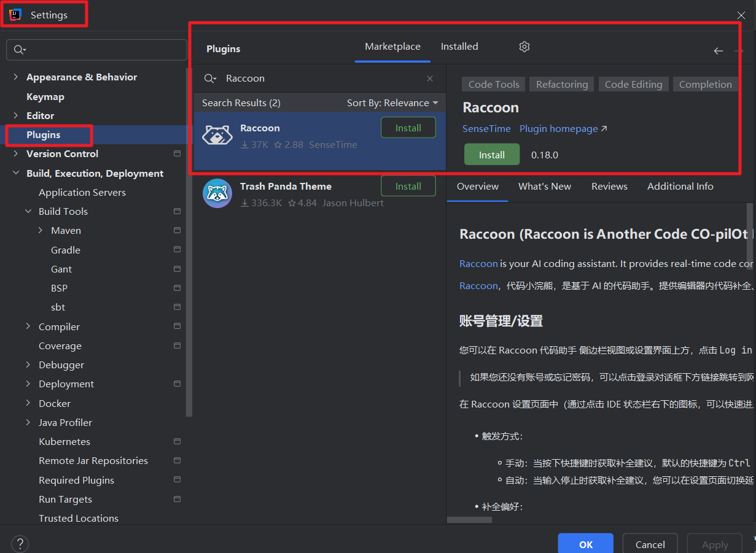756x553 pixels.
Task: Click the magnifier in the settings search box
Action: tap(20, 50)
